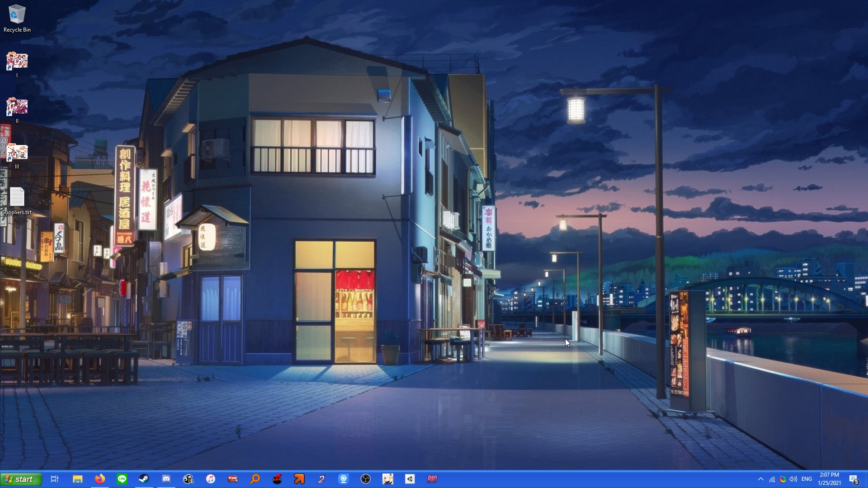Open the volume speaker tray control
This screenshot has height=488, width=868.
click(793, 479)
